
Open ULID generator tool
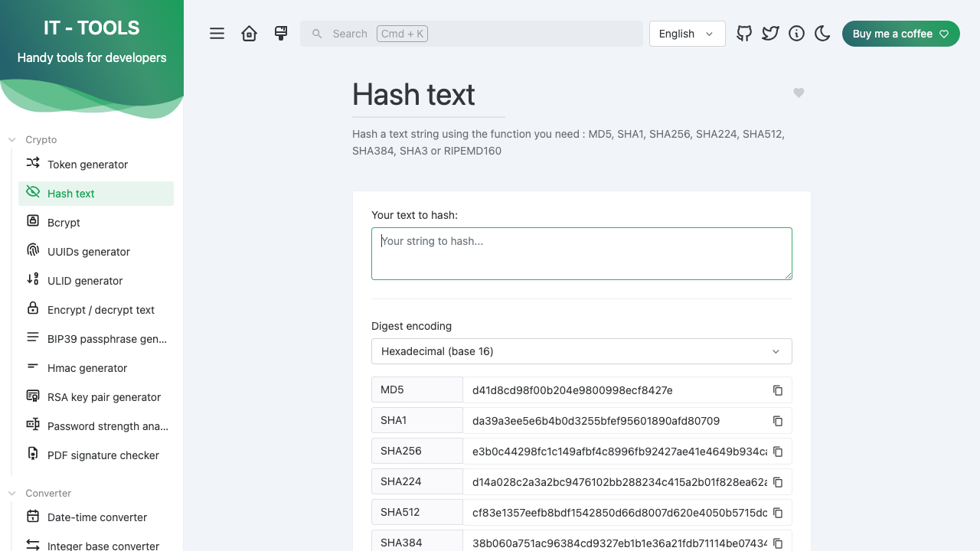tap(96, 281)
